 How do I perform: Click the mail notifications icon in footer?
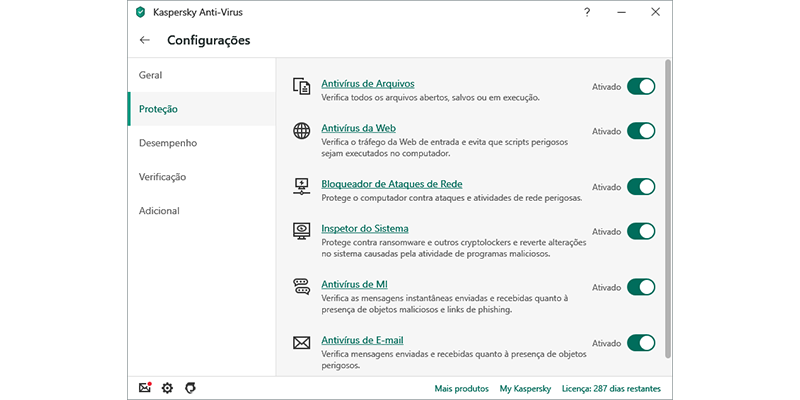(146, 388)
